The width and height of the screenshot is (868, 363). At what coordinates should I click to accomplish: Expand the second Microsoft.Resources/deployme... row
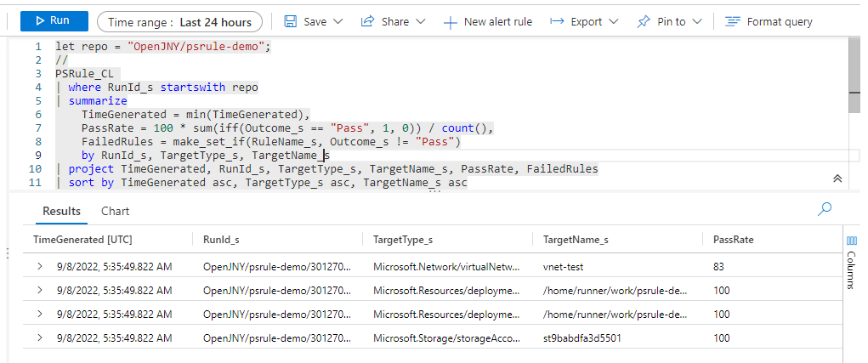39,315
